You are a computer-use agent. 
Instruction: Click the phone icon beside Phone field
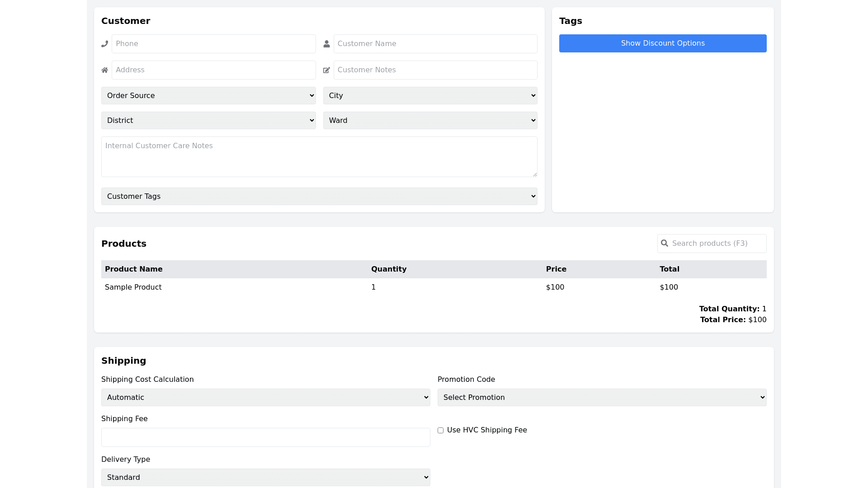tap(105, 44)
